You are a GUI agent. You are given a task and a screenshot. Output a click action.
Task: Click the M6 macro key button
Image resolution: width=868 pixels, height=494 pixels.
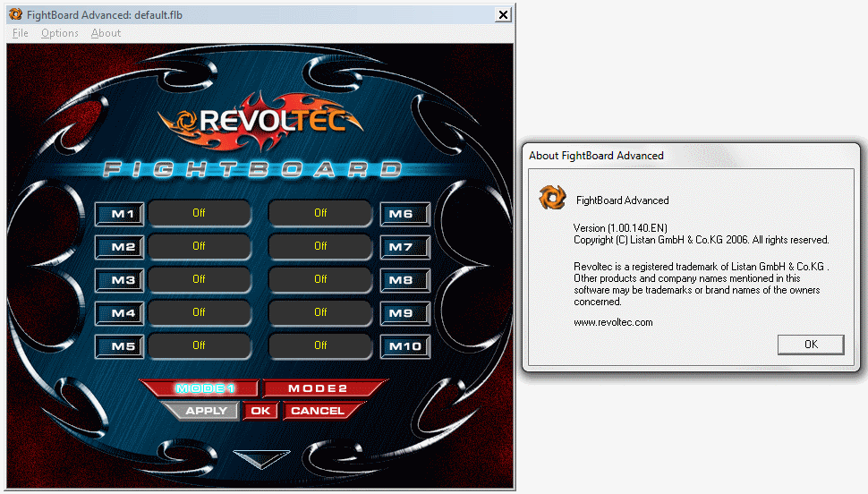[404, 214]
